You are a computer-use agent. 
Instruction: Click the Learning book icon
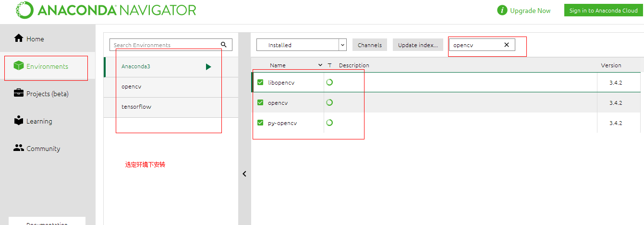coord(19,121)
